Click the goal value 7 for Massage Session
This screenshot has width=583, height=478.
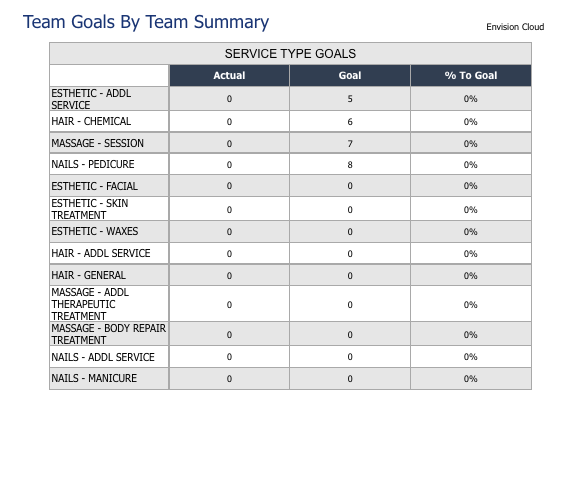[x=350, y=144]
